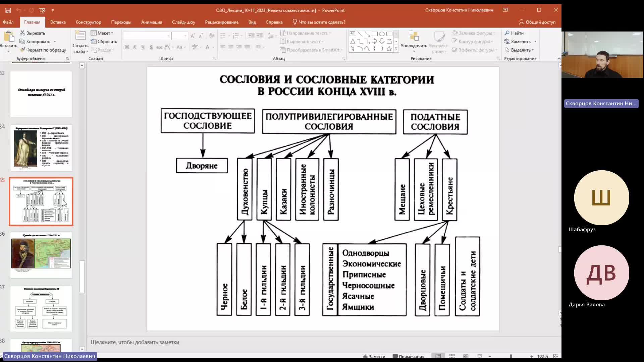Open Customize Quick Access Toolbar dropdown
644x362 pixels.
[53, 10]
